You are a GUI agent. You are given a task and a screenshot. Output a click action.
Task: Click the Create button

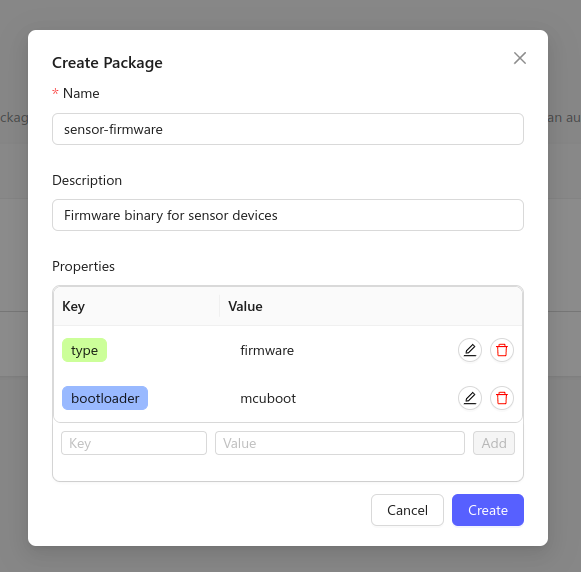(488, 510)
